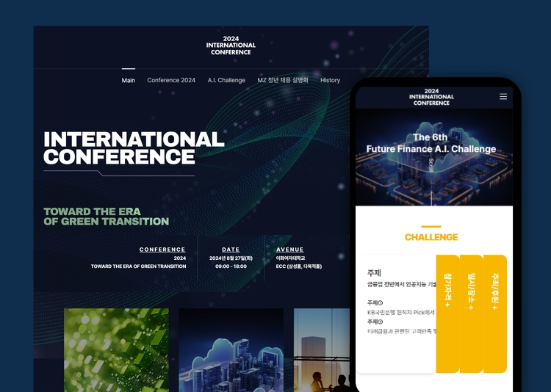The width and height of the screenshot is (551, 392).
Task: Go to the A.I. Challenge page
Action: click(x=226, y=80)
